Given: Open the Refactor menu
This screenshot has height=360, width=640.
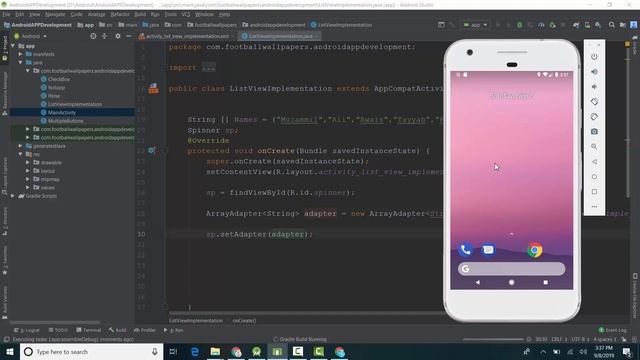Looking at the screenshot, I should pyautogui.click(x=120, y=14).
